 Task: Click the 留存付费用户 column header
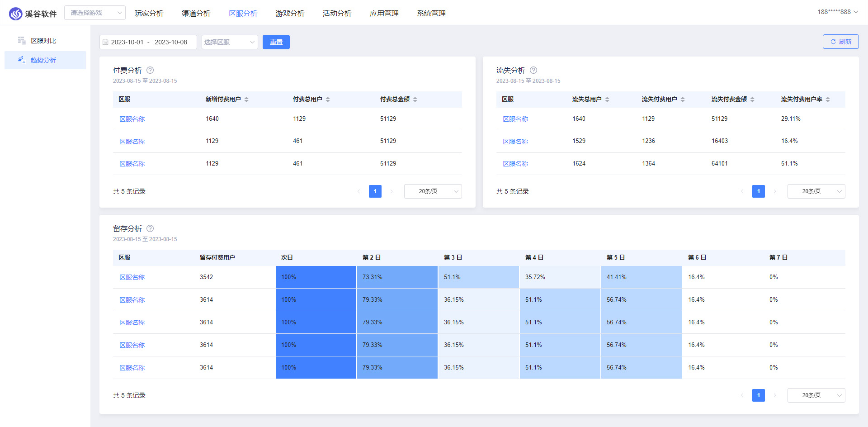(x=217, y=257)
